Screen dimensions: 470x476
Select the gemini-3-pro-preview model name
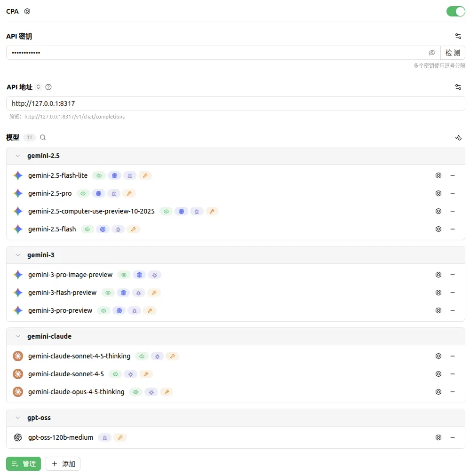pos(60,310)
